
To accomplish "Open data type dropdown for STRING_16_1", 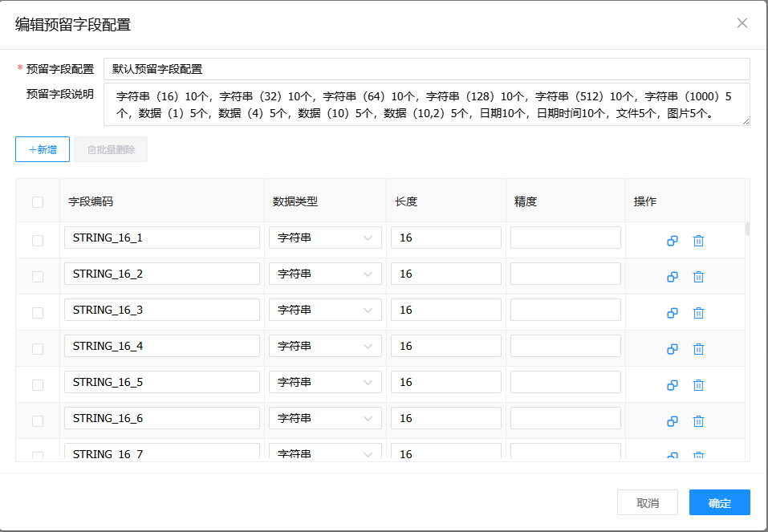I will [325, 238].
